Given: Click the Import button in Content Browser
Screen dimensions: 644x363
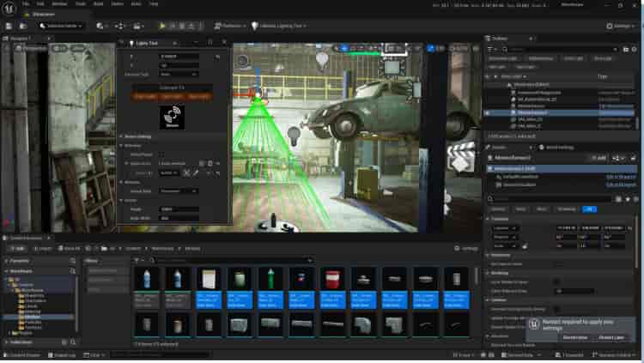Looking at the screenshot, I should [x=42, y=249].
